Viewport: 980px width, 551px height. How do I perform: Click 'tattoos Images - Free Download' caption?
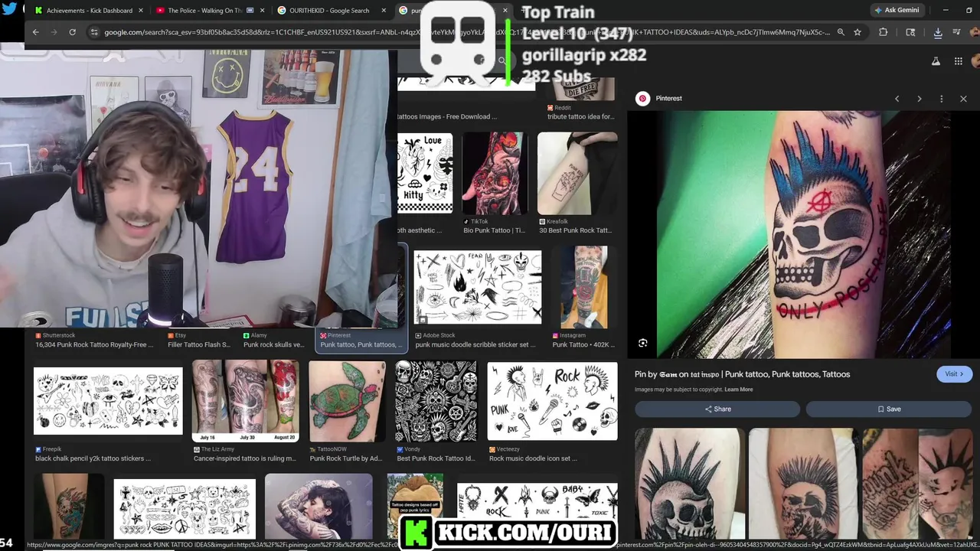point(447,117)
